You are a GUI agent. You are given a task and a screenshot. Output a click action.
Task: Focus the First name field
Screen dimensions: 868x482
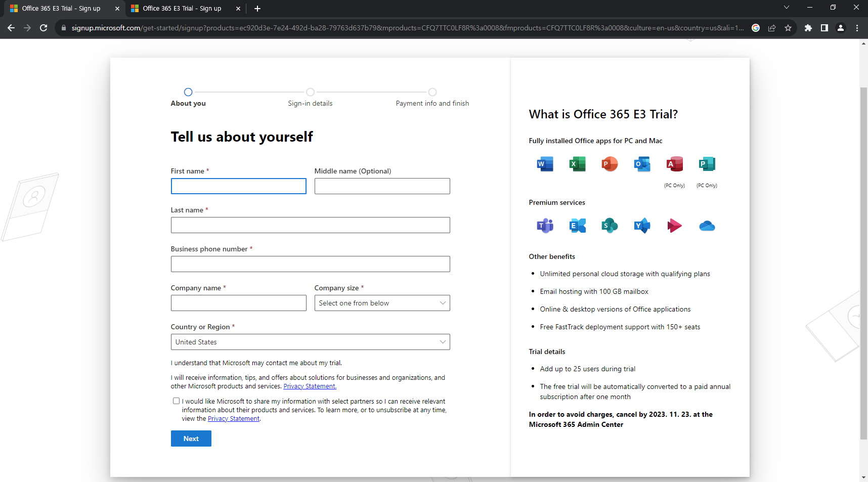239,186
